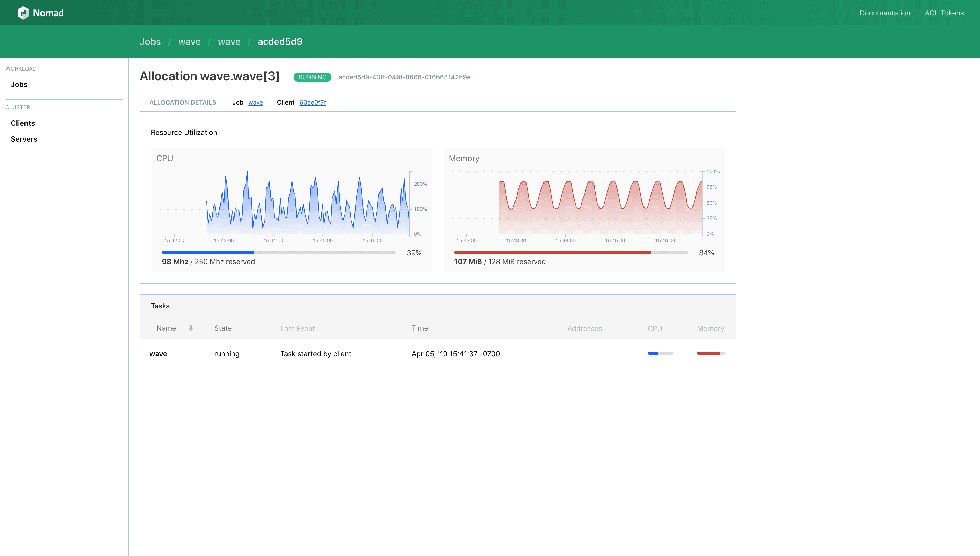Click the RUNNING status badge

click(x=312, y=77)
